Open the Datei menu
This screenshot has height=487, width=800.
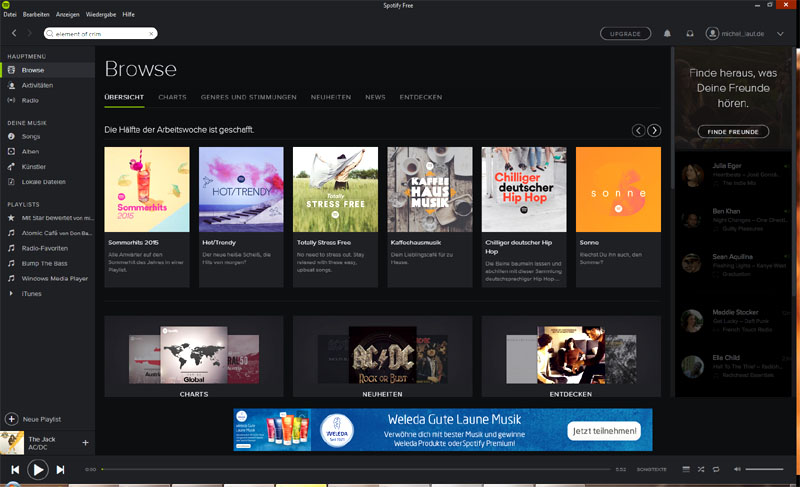pos(10,15)
